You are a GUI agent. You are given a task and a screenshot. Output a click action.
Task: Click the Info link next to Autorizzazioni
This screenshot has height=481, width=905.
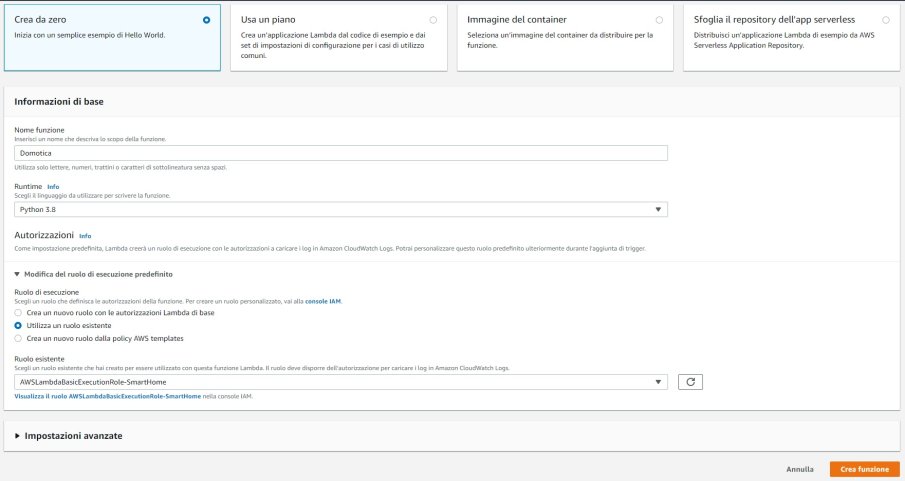click(x=85, y=236)
